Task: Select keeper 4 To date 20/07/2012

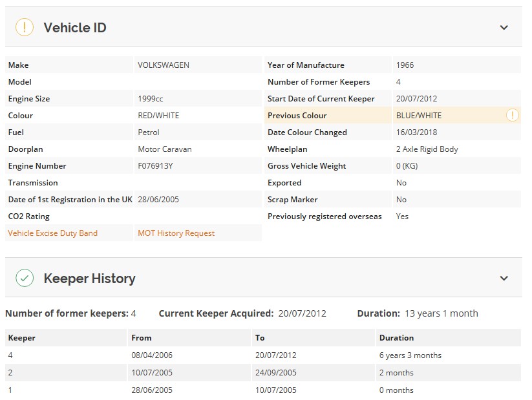Action: click(x=276, y=355)
